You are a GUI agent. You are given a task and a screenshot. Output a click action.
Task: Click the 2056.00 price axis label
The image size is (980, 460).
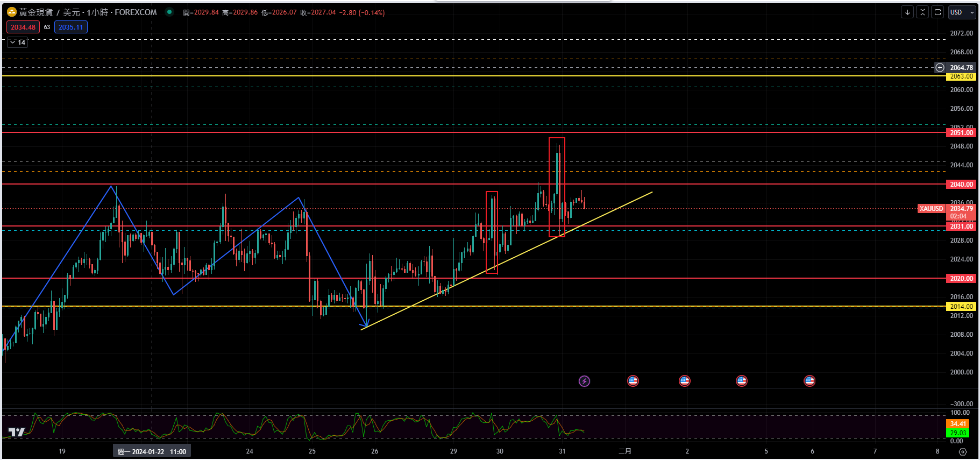(961, 109)
